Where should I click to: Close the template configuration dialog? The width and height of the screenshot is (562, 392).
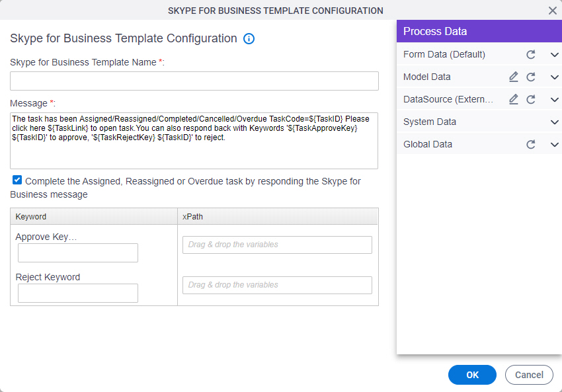click(x=552, y=11)
